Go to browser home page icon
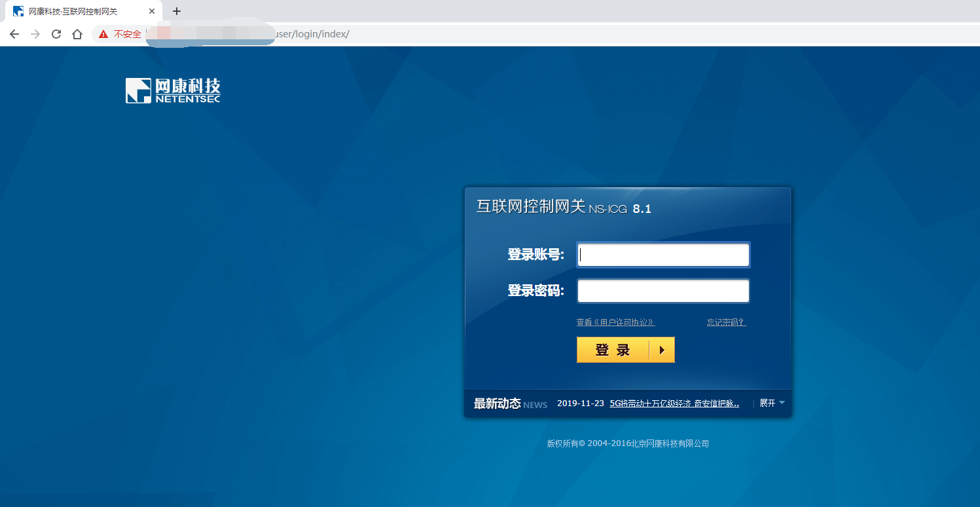The height and width of the screenshot is (507, 980). click(77, 34)
